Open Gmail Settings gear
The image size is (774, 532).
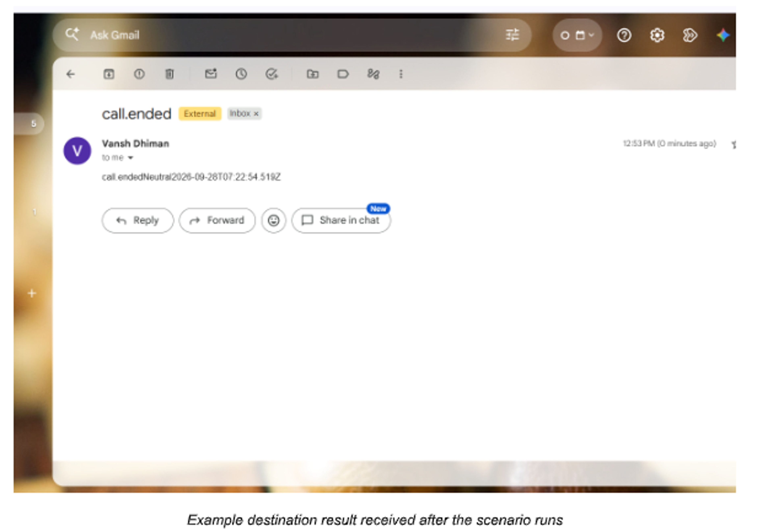click(657, 35)
